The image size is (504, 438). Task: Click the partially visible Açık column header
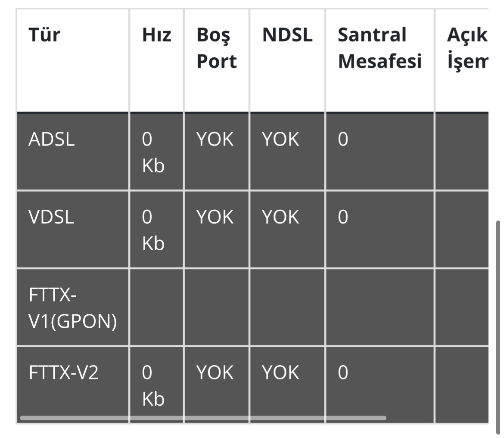point(467,49)
